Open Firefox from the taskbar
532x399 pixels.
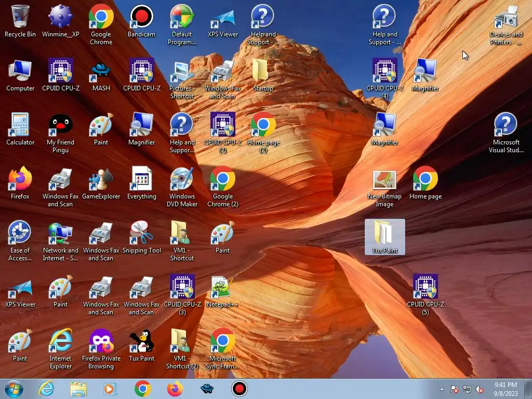click(x=175, y=389)
